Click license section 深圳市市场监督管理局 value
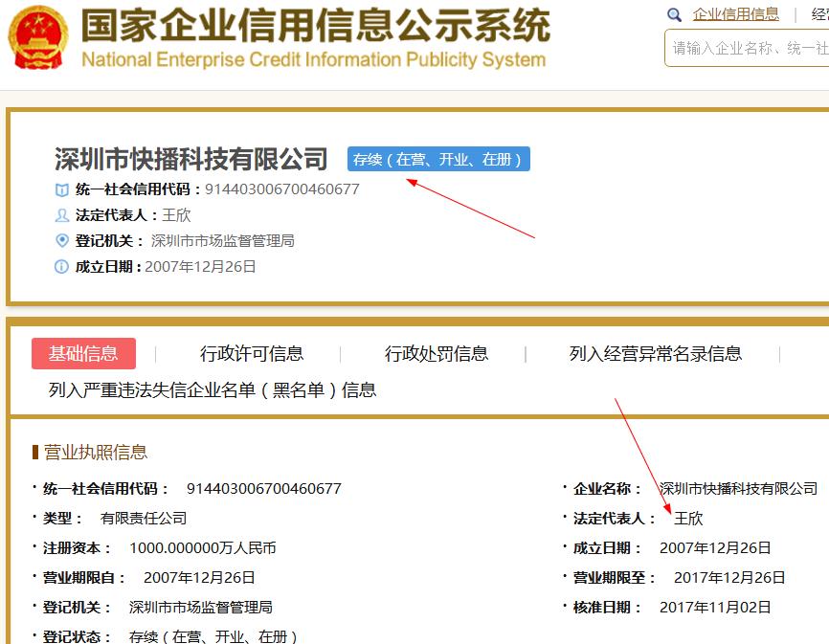This screenshot has width=829, height=644. (x=201, y=607)
